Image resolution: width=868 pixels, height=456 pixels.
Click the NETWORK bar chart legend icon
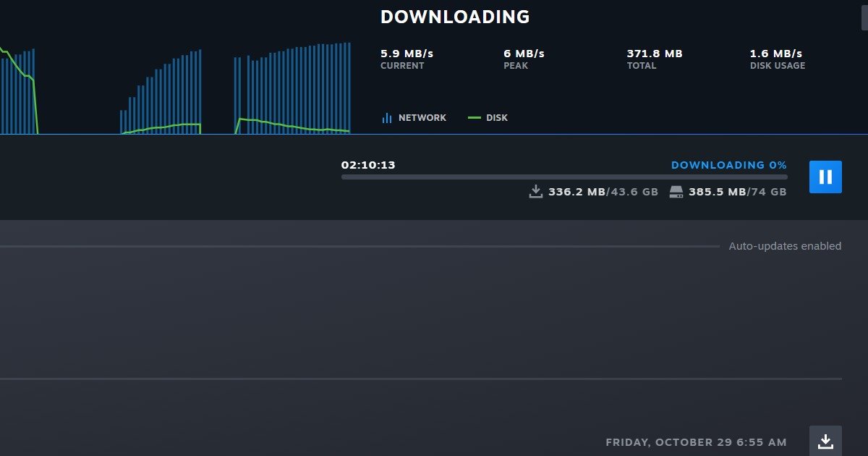pyautogui.click(x=386, y=117)
